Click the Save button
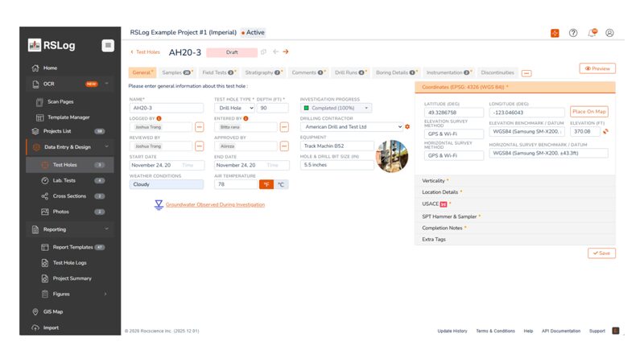The width and height of the screenshot is (644, 362). 601,253
